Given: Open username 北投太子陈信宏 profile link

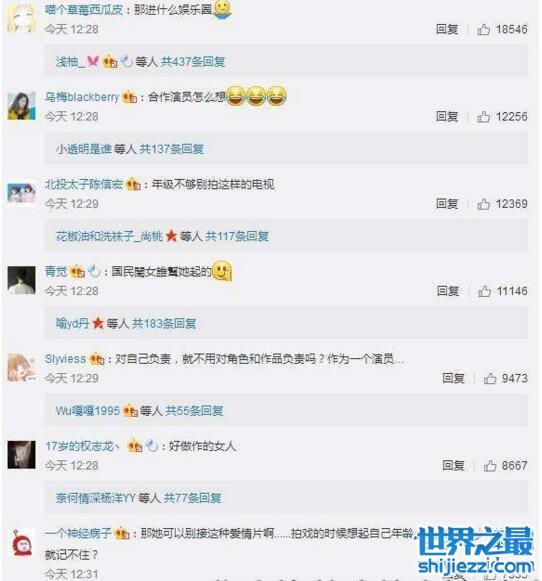Looking at the screenshot, I should click(84, 184).
